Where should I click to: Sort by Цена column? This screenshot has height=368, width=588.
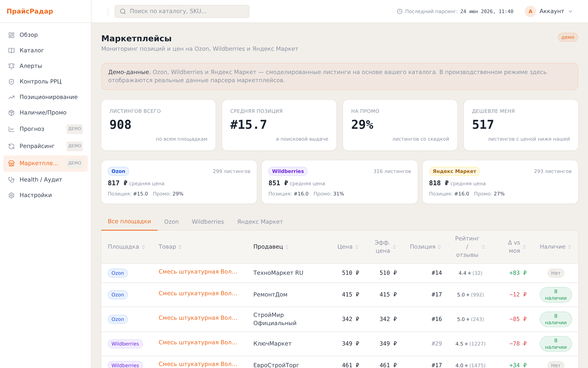pyautogui.click(x=348, y=247)
